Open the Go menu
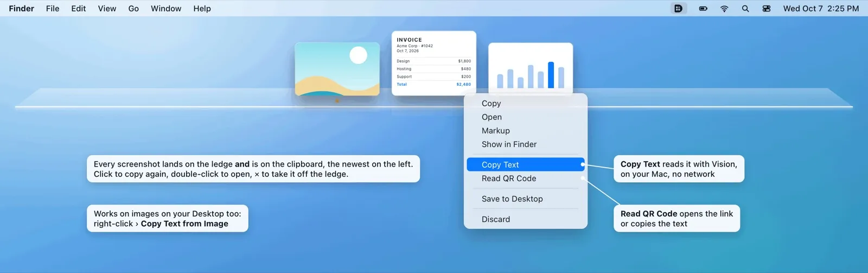Viewport: 868px width, 273px height. (x=133, y=9)
